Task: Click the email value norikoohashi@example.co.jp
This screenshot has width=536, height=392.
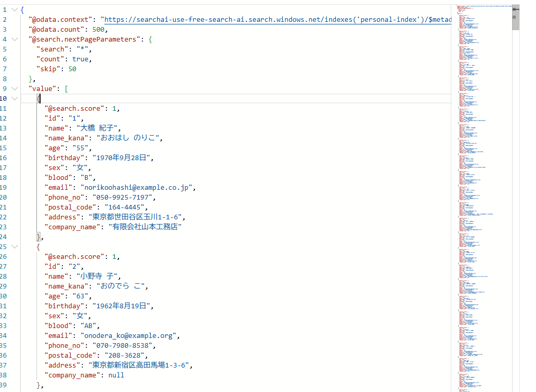Action: (137, 188)
